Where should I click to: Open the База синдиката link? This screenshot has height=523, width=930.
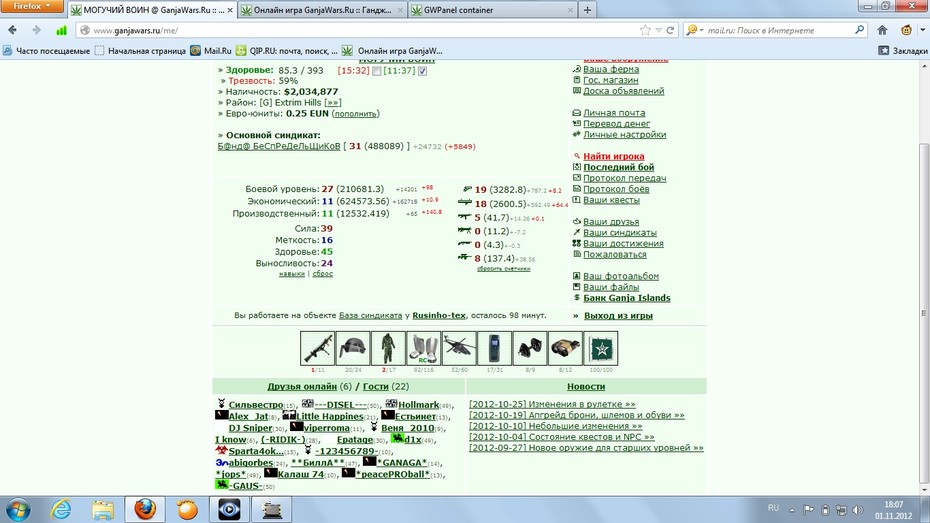point(370,315)
